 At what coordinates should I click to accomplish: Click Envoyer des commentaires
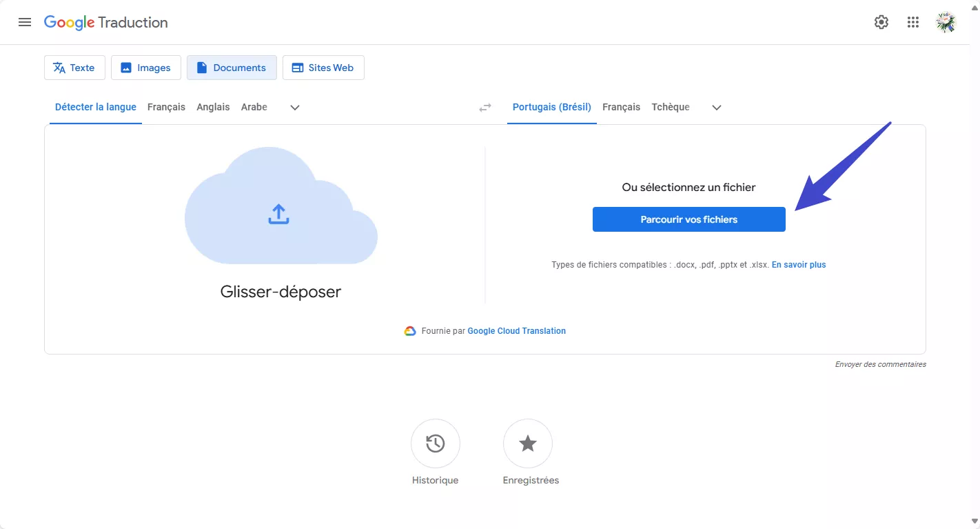[880, 363]
